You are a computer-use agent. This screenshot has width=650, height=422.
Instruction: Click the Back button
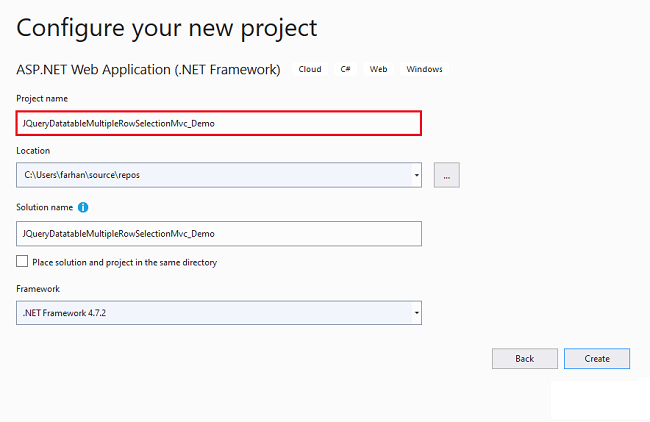525,359
